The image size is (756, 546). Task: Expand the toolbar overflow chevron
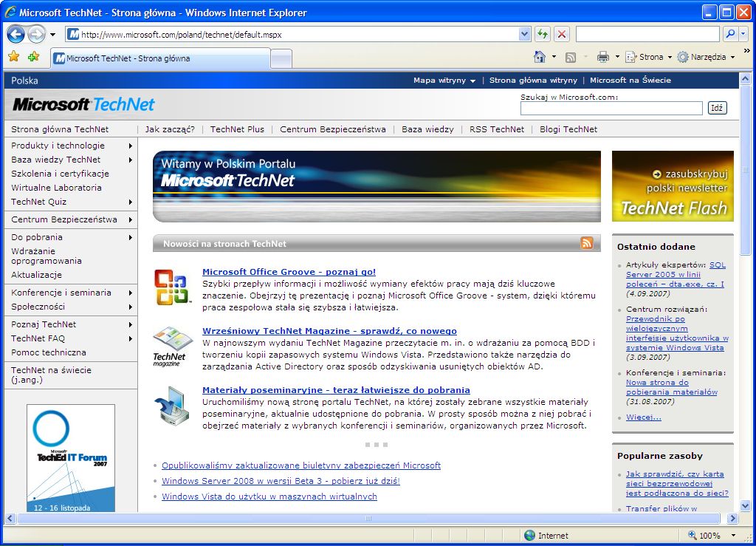click(x=747, y=51)
